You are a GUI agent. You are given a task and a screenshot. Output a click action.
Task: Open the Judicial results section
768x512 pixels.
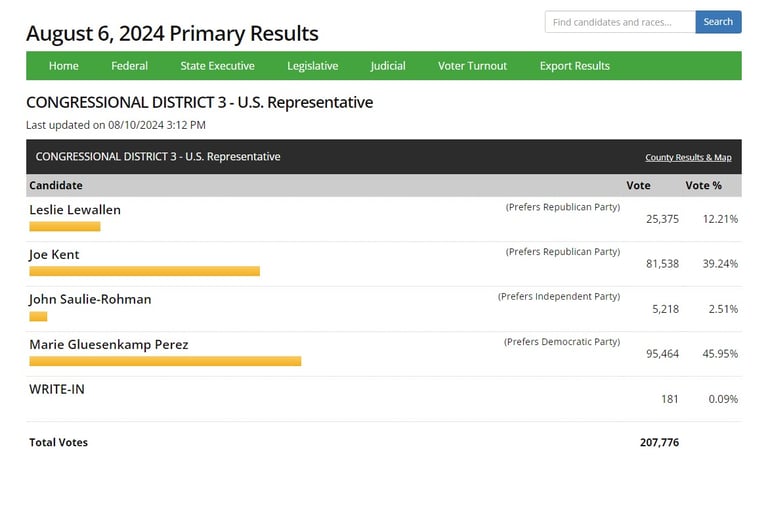(x=388, y=66)
